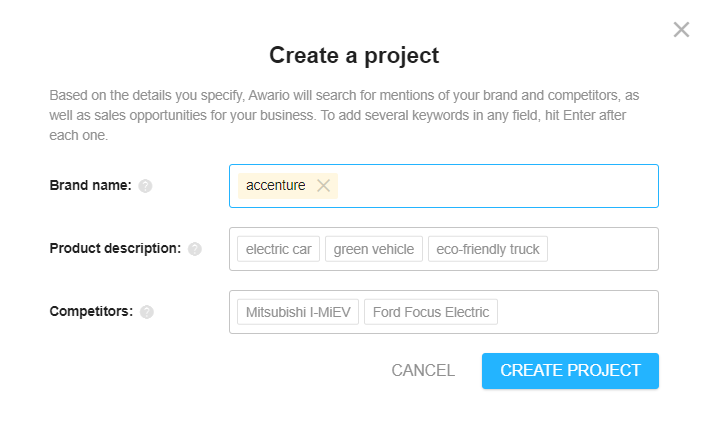This screenshot has height=432, width=709.
Task: Click the electric car placeholder suggestion
Action: click(x=279, y=249)
